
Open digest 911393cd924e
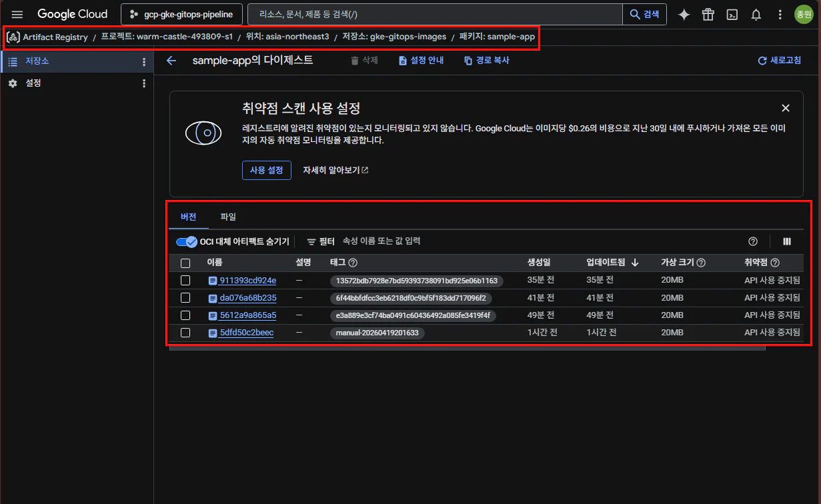[x=247, y=281]
